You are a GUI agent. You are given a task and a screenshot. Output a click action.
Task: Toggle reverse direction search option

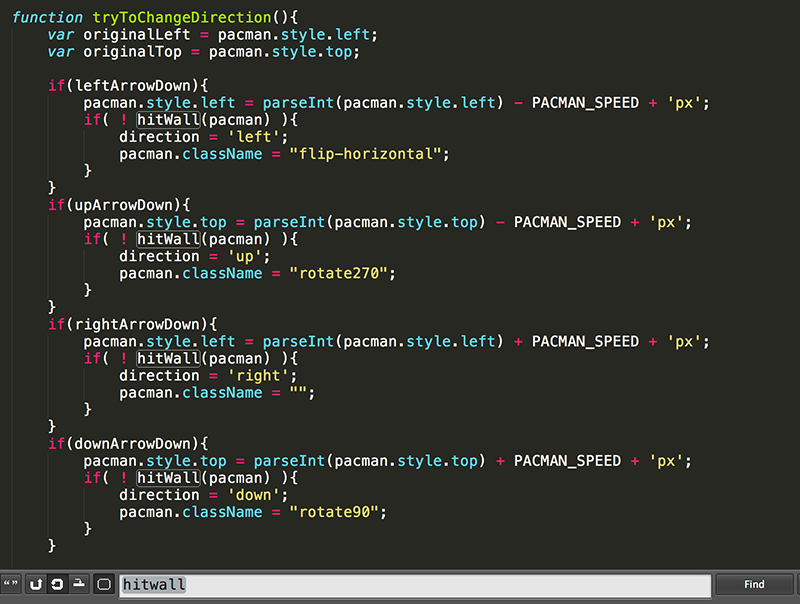click(x=35, y=584)
